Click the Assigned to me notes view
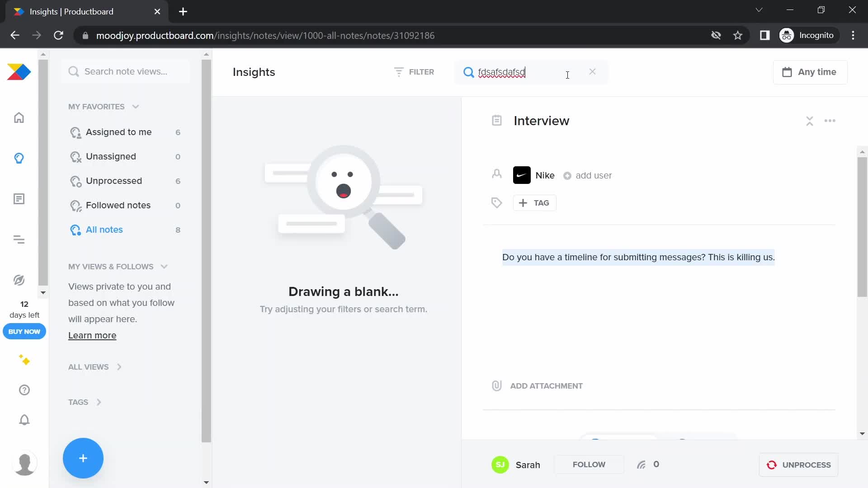The width and height of the screenshot is (868, 488). (118, 131)
